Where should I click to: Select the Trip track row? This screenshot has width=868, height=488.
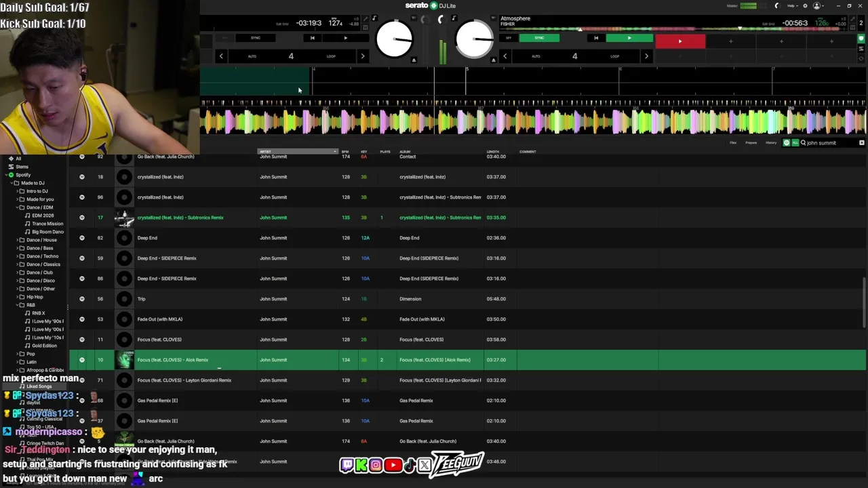pos(467,299)
